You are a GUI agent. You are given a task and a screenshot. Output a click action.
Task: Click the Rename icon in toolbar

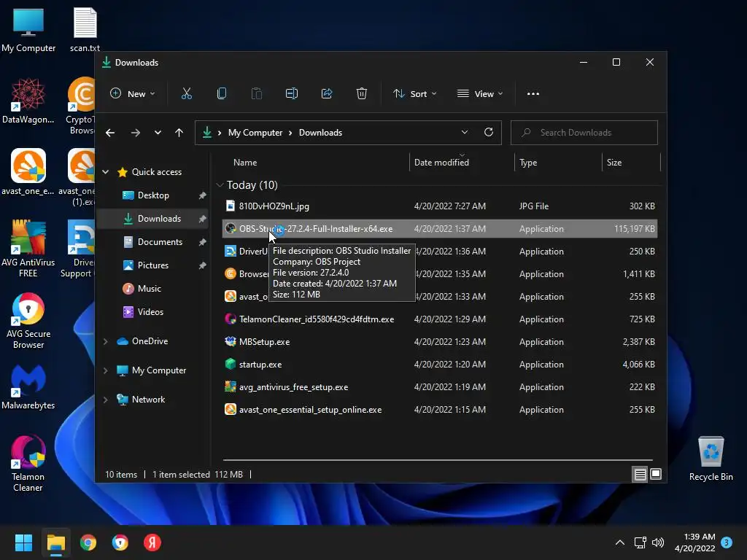[292, 94]
